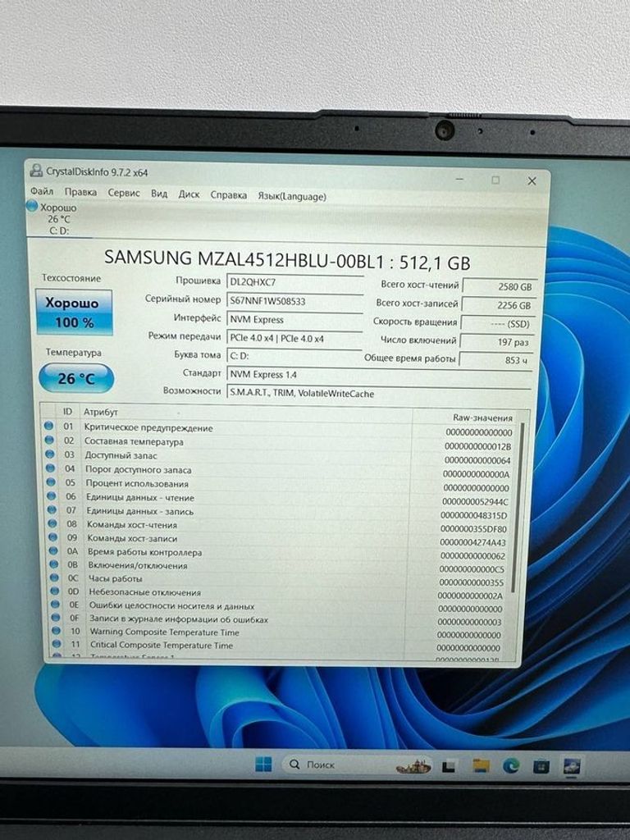Click the CrystalDiskInfo icon in the title bar
630x840 pixels.
[x=36, y=171]
